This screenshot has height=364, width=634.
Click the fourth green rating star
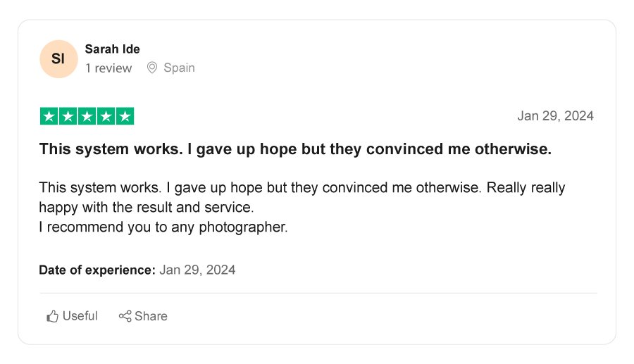(106, 117)
